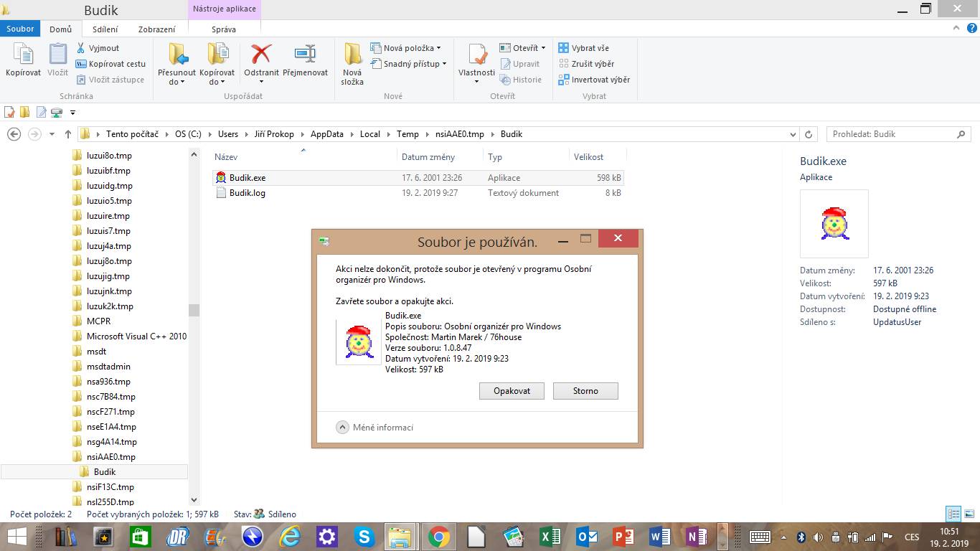Open address bar history dropdown
This screenshot has width=980, height=551.
pos(793,134)
